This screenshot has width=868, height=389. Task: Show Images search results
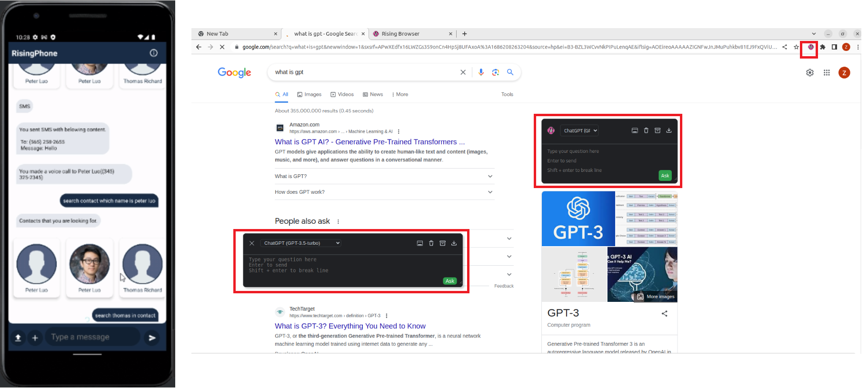click(309, 94)
